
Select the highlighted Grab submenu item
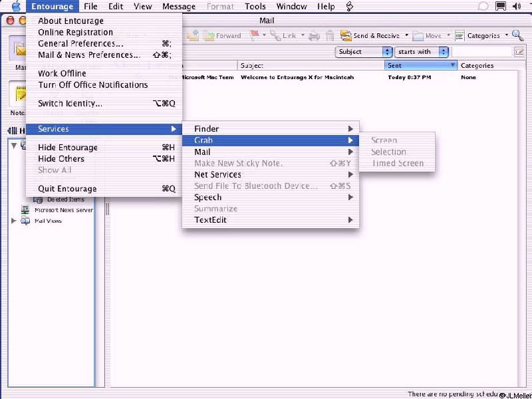pyautogui.click(x=271, y=140)
